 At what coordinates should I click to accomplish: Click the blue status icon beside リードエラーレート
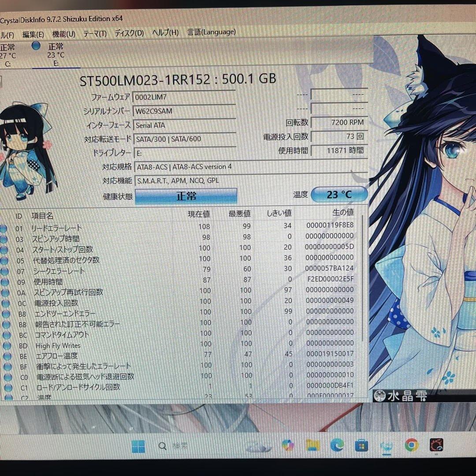(x=4, y=228)
